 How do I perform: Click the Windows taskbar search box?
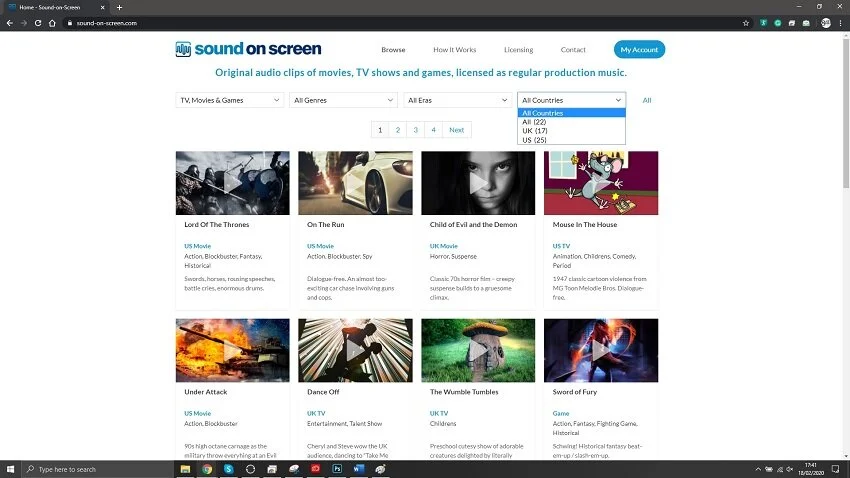(x=98, y=469)
